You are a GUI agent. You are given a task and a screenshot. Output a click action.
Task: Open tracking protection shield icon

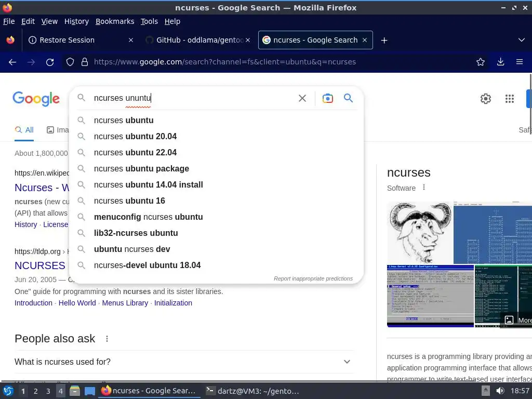70,62
